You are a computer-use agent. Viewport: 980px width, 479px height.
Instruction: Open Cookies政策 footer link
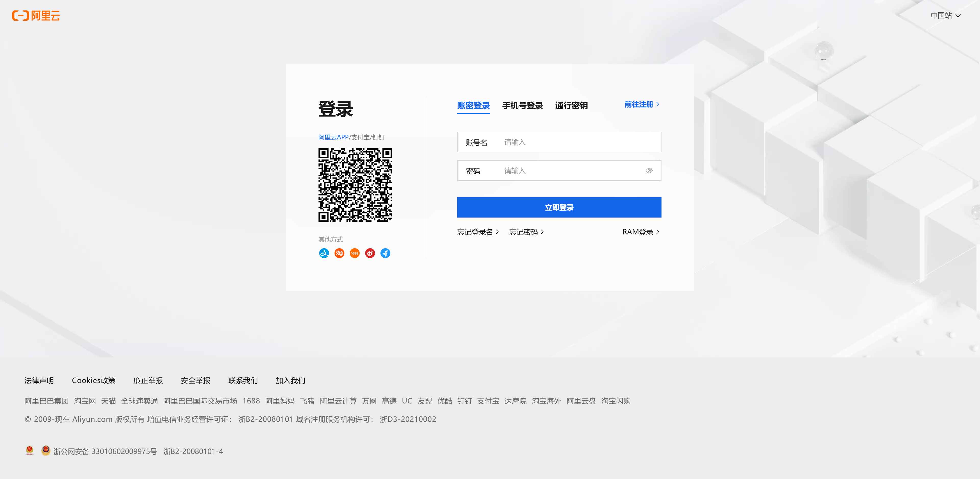click(94, 380)
